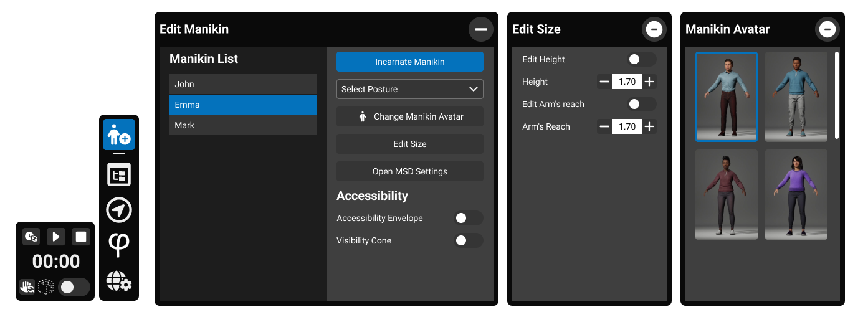This screenshot has height=312, width=868.
Task: Select John in the Manikin List
Action: tap(242, 84)
